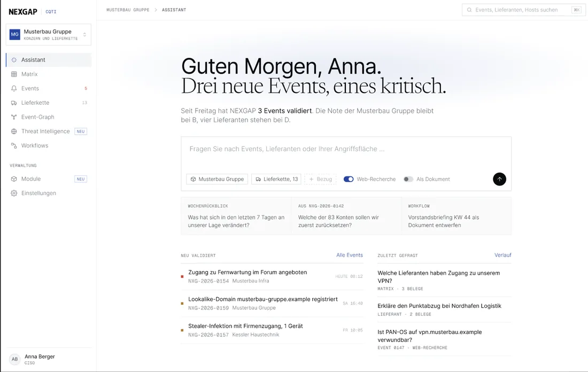Click the MG organization badge
The image size is (588, 372).
14,34
